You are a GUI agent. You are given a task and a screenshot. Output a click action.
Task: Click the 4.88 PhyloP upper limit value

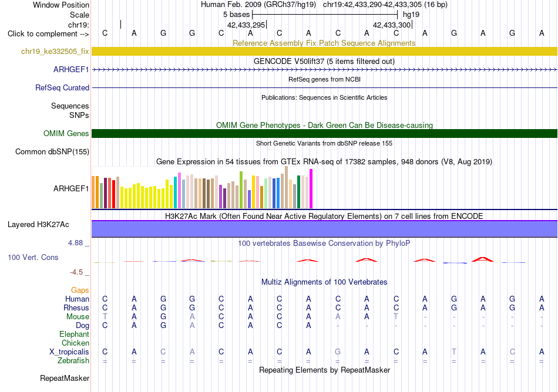75,243
